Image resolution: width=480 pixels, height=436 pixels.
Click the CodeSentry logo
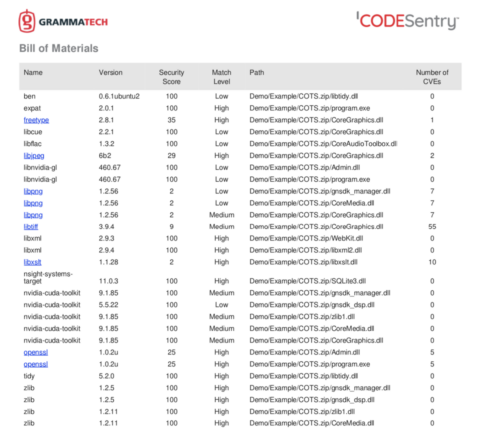(x=407, y=21)
